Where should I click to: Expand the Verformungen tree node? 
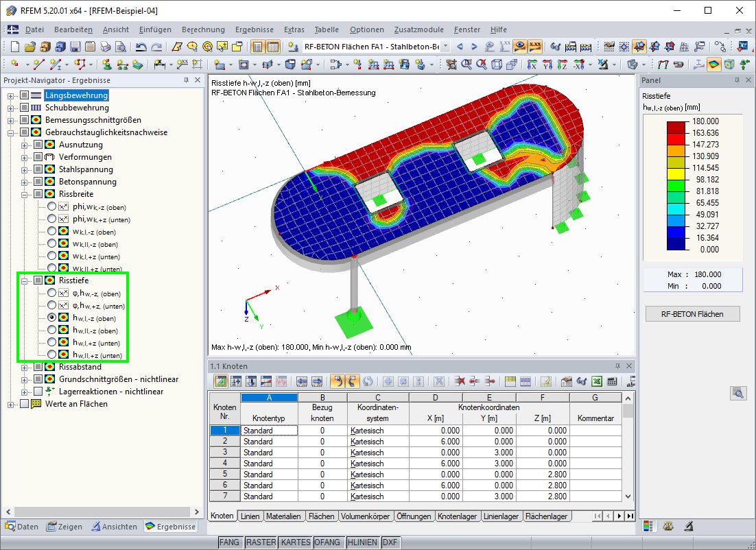[x=24, y=157]
